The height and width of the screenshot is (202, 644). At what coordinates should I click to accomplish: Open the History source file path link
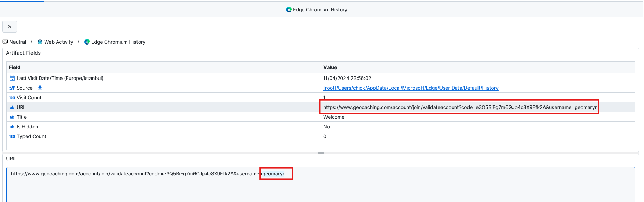click(x=410, y=88)
